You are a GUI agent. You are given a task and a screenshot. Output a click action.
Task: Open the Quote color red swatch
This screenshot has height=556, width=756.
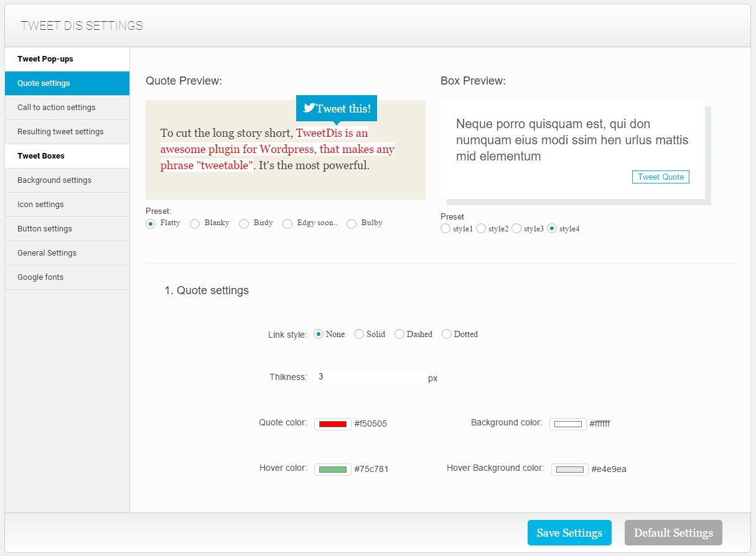tap(333, 424)
